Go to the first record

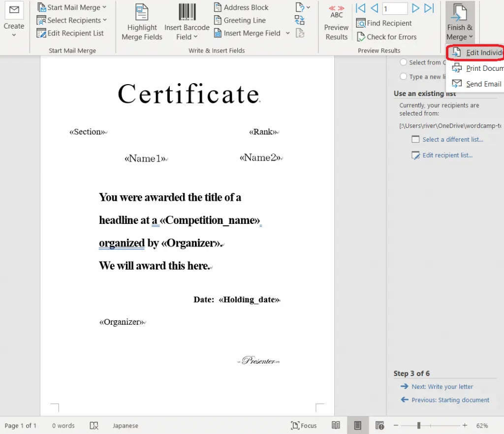pos(361,8)
